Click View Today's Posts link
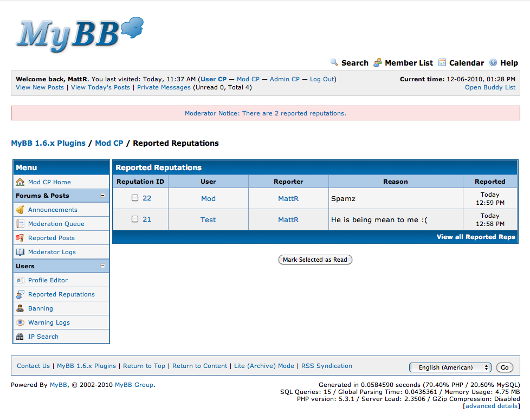This screenshot has height=420, width=530. tap(100, 87)
